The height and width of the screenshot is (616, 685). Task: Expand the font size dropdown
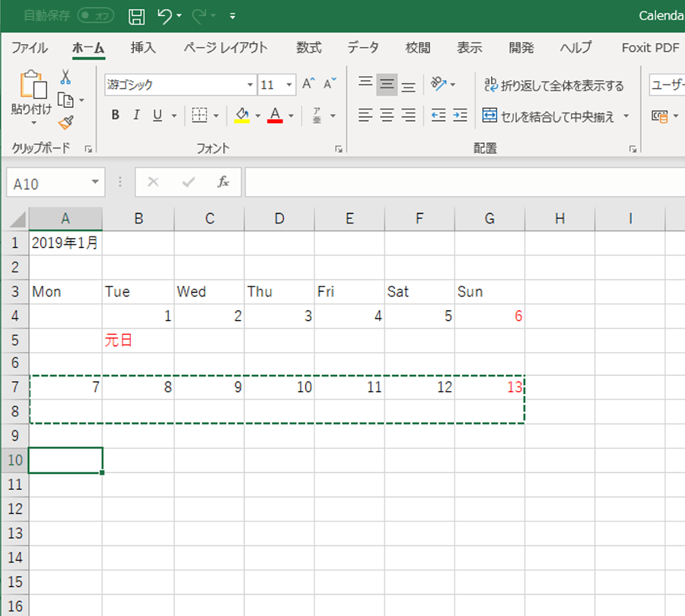point(289,85)
